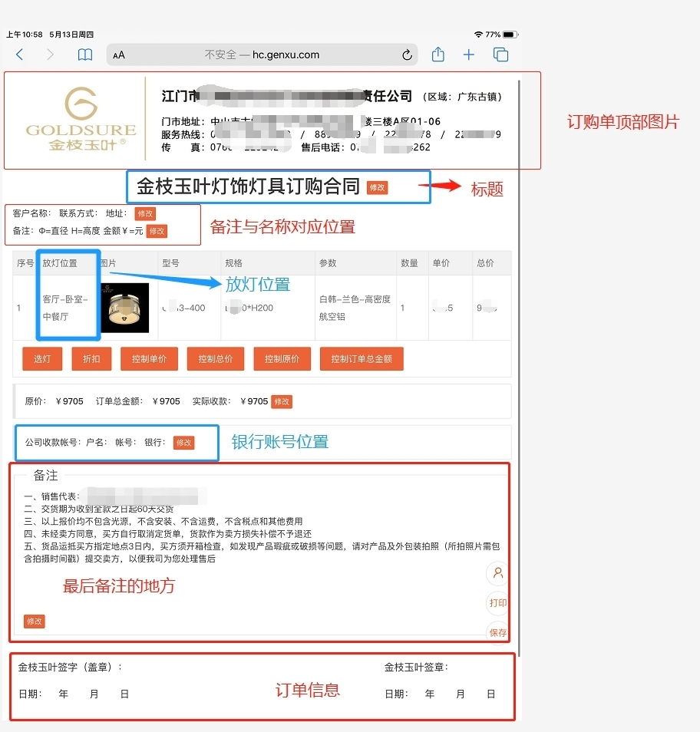Open the ceiling lamp product thumbnail
Image resolution: width=700 pixels, height=732 pixels.
[x=125, y=308]
